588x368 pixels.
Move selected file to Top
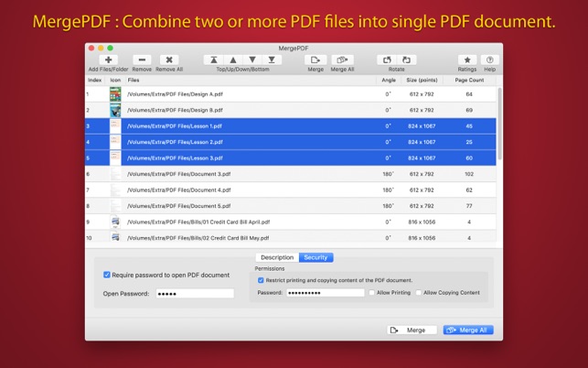[214, 60]
